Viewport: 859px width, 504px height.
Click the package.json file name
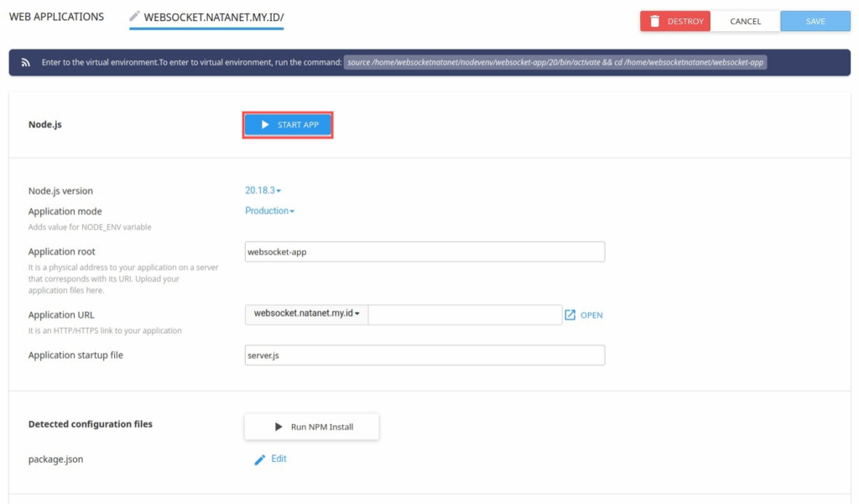[x=56, y=460]
